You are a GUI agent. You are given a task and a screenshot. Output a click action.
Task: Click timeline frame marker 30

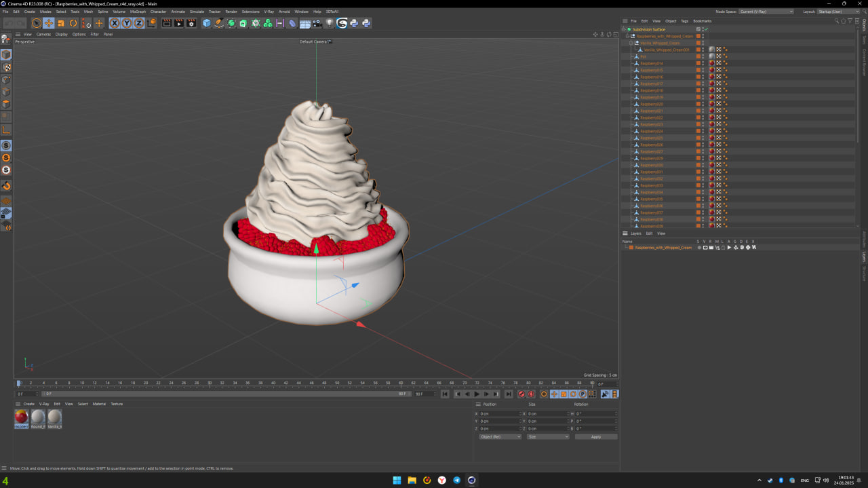click(210, 383)
